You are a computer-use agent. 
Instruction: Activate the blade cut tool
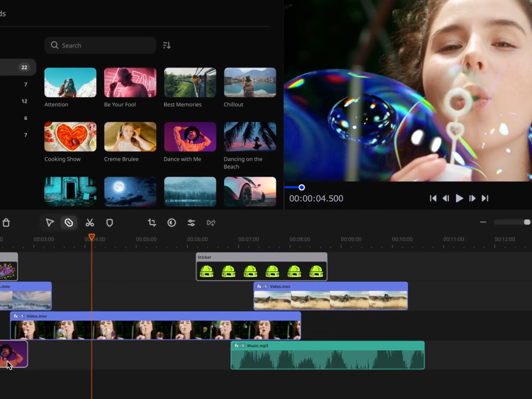[x=69, y=223]
